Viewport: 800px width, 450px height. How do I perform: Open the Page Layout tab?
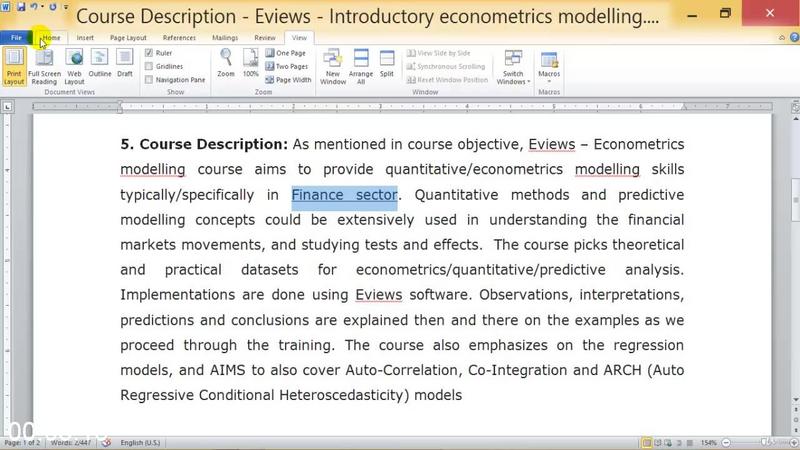(128, 38)
